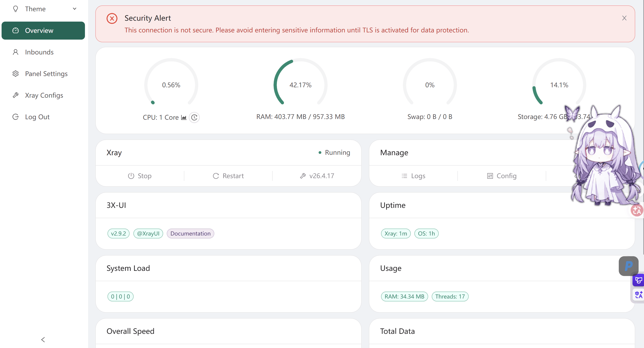Click the blue translate widget icon

tap(639, 295)
